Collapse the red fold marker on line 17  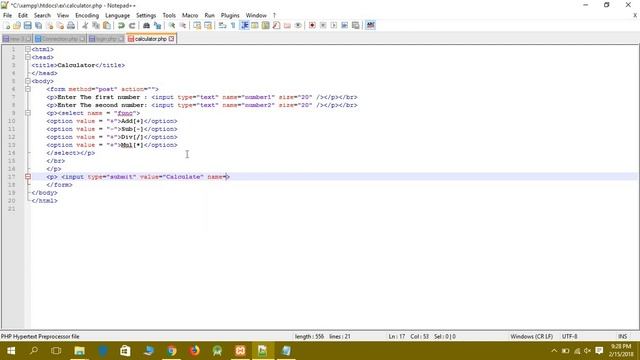(28, 177)
